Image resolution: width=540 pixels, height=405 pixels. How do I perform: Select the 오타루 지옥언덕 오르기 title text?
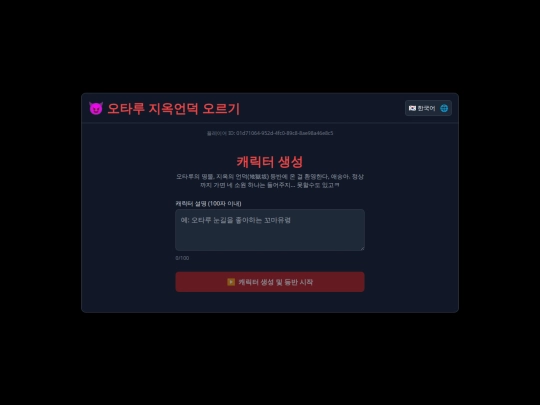click(x=174, y=109)
